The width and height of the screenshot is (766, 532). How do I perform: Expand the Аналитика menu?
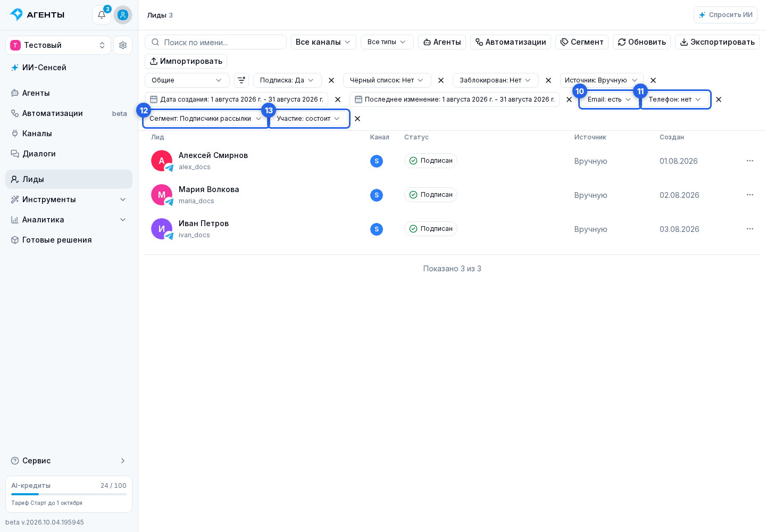[69, 220]
